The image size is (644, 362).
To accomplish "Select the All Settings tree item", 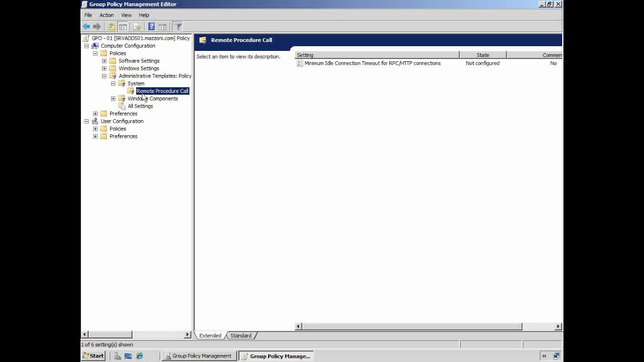I will point(140,106).
